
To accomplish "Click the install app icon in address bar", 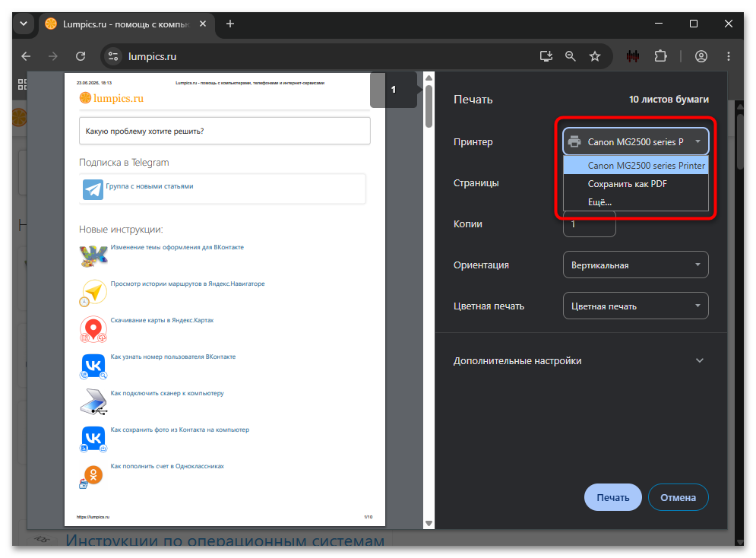I will (546, 56).
